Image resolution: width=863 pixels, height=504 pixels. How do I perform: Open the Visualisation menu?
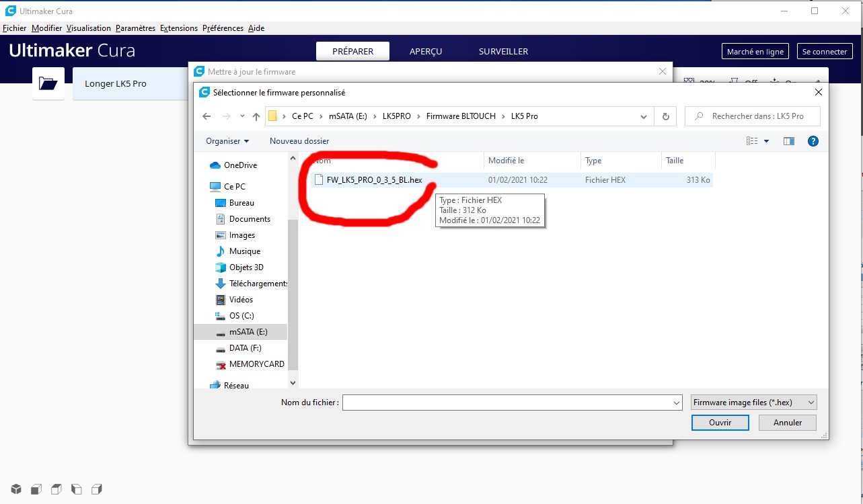[89, 28]
